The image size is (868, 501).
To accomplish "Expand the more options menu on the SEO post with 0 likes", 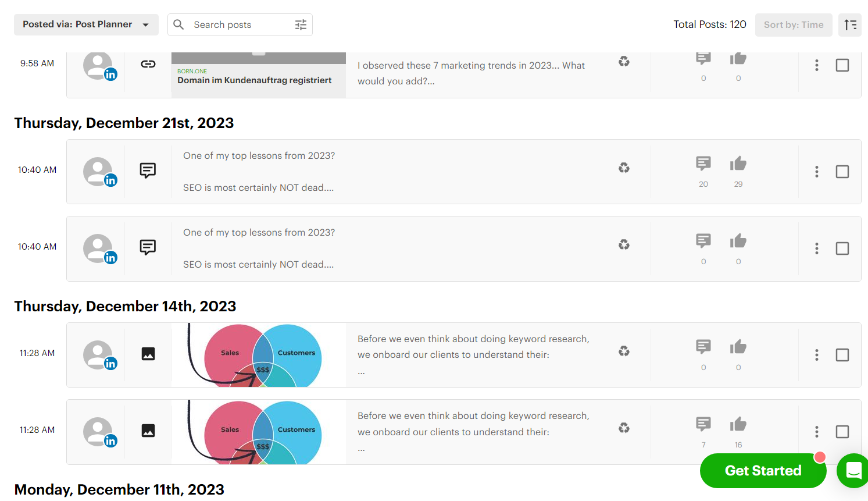I will (x=816, y=248).
